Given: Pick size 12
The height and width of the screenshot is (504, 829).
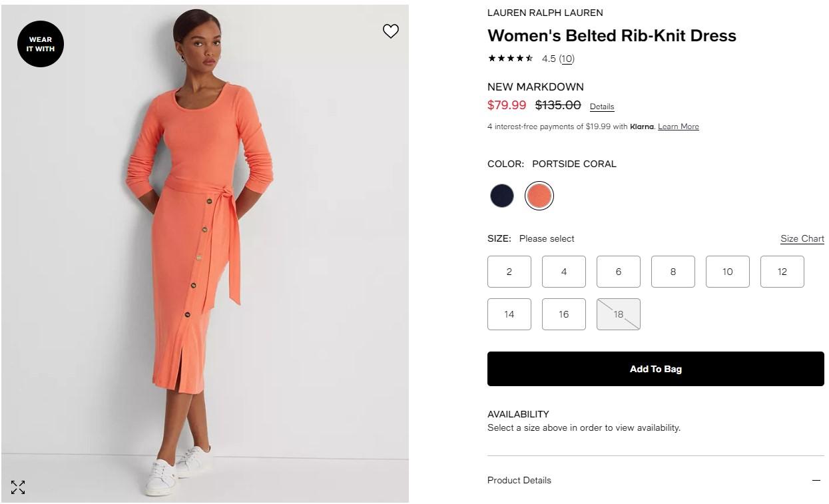Looking at the screenshot, I should (x=782, y=272).
